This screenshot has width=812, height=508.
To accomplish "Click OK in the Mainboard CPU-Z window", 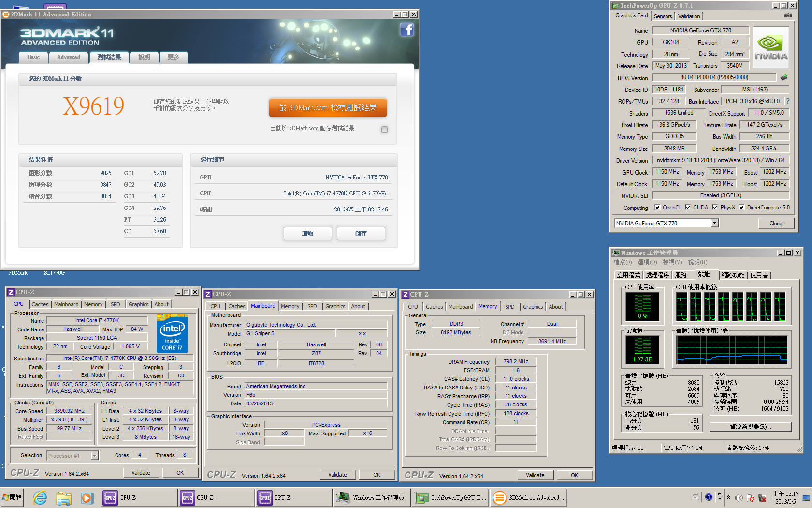I will click(x=377, y=475).
